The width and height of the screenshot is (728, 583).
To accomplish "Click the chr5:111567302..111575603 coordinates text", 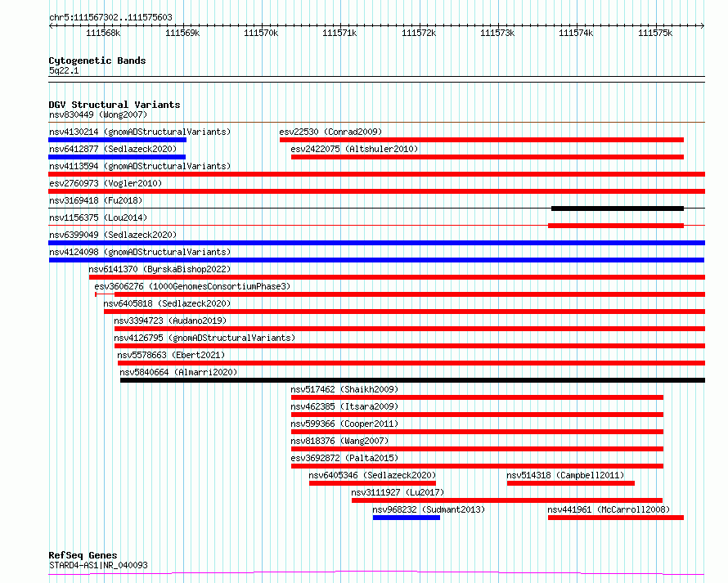I will [x=110, y=17].
